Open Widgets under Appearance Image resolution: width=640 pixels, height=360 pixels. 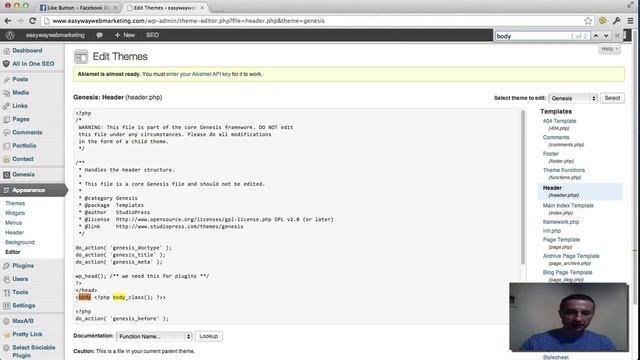tap(15, 213)
